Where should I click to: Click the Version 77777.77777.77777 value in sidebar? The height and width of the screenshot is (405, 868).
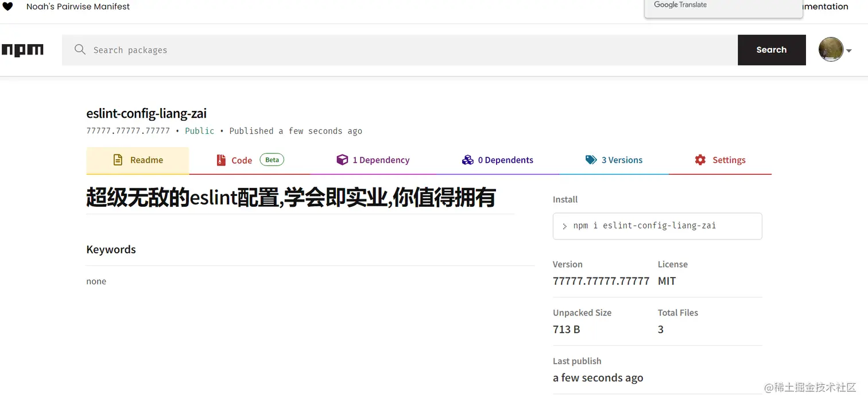601,281
